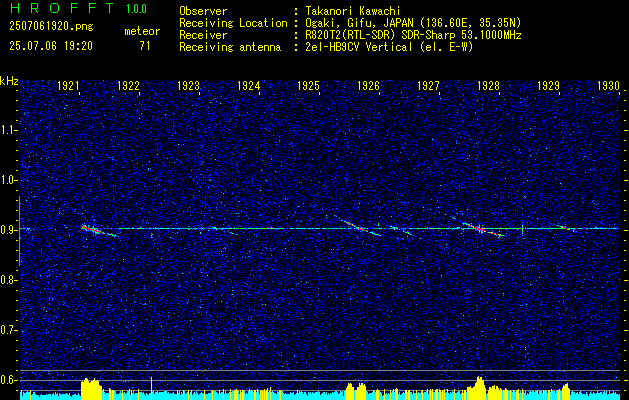629x400 pixels.
Task: Click the 1925 time axis marker
Action: pos(308,85)
